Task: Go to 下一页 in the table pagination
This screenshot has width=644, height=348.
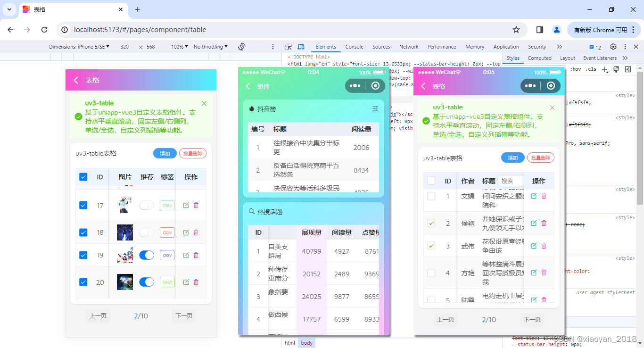Action: pyautogui.click(x=184, y=315)
